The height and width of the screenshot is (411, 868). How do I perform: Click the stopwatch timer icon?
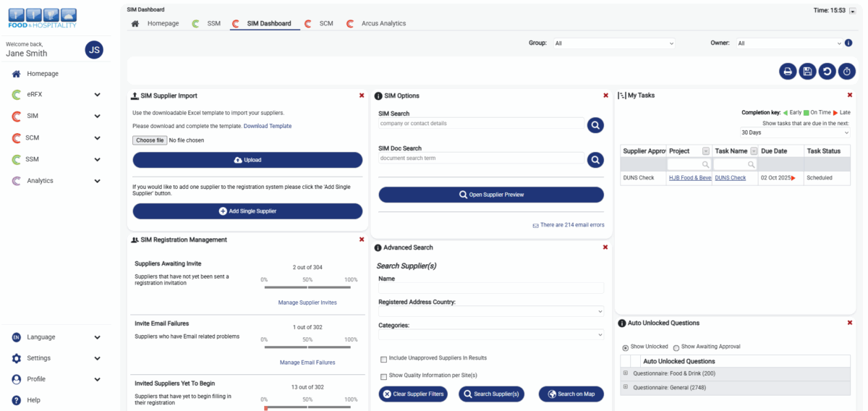847,71
